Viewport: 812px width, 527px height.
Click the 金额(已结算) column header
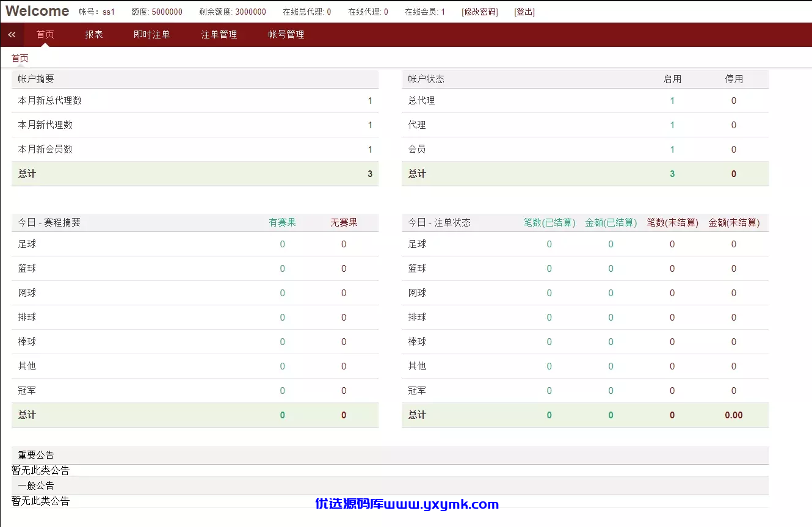click(611, 223)
